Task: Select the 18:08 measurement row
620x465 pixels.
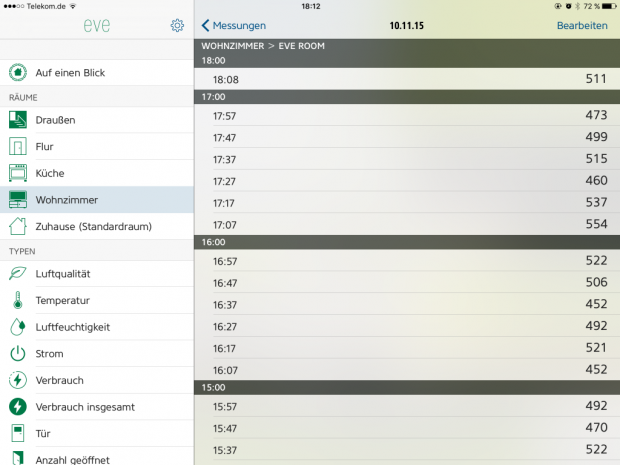Action: [407, 79]
